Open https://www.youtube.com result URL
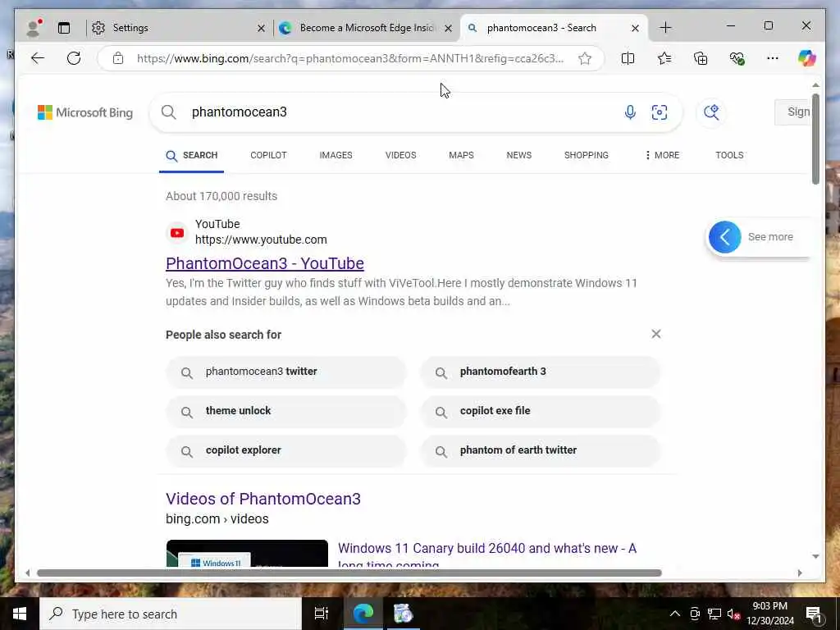Image resolution: width=840 pixels, height=630 pixels. (261, 240)
